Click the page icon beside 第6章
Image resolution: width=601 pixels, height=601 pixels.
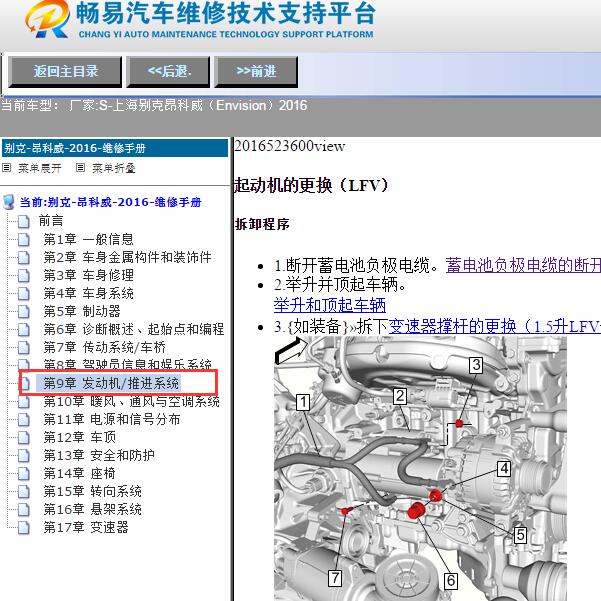[24, 330]
